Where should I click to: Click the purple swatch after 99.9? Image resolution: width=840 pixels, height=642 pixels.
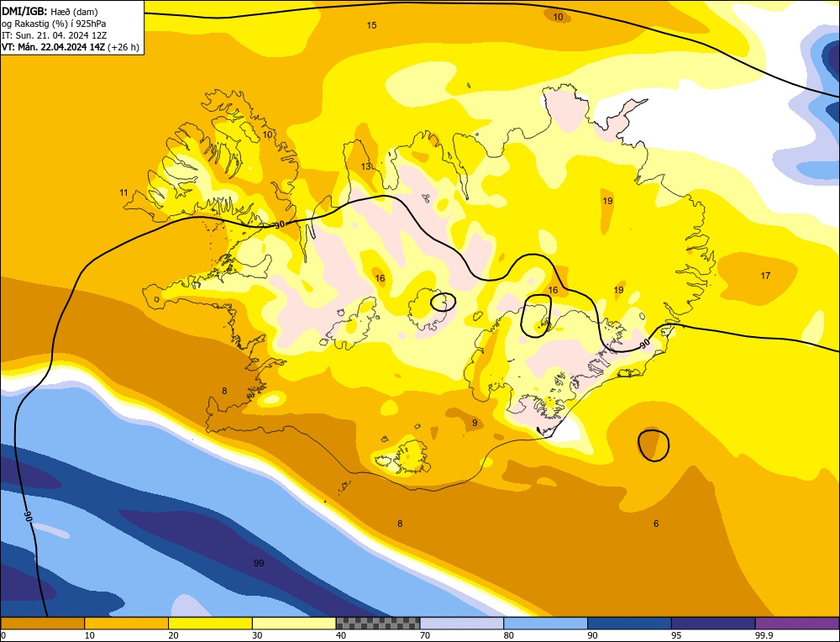tap(797, 623)
